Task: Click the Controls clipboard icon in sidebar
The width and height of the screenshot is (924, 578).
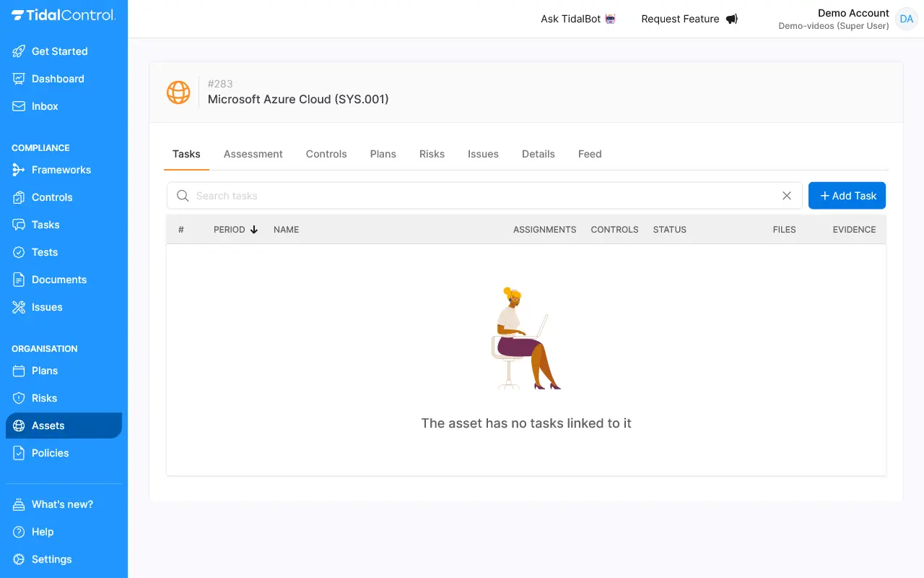Action: point(19,197)
